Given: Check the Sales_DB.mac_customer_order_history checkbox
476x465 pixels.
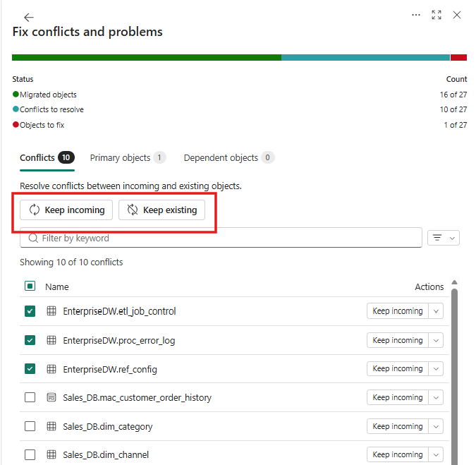Looking at the screenshot, I should 30,397.
